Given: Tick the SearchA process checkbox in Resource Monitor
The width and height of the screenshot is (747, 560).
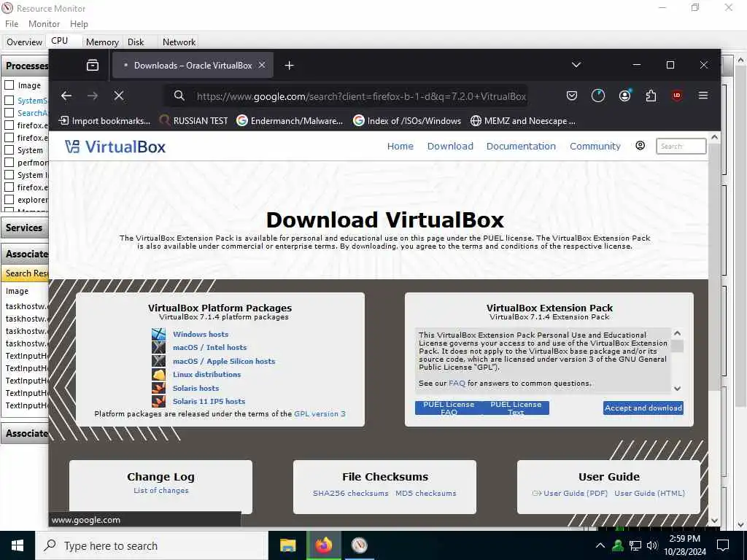Looking at the screenshot, I should (x=9, y=113).
